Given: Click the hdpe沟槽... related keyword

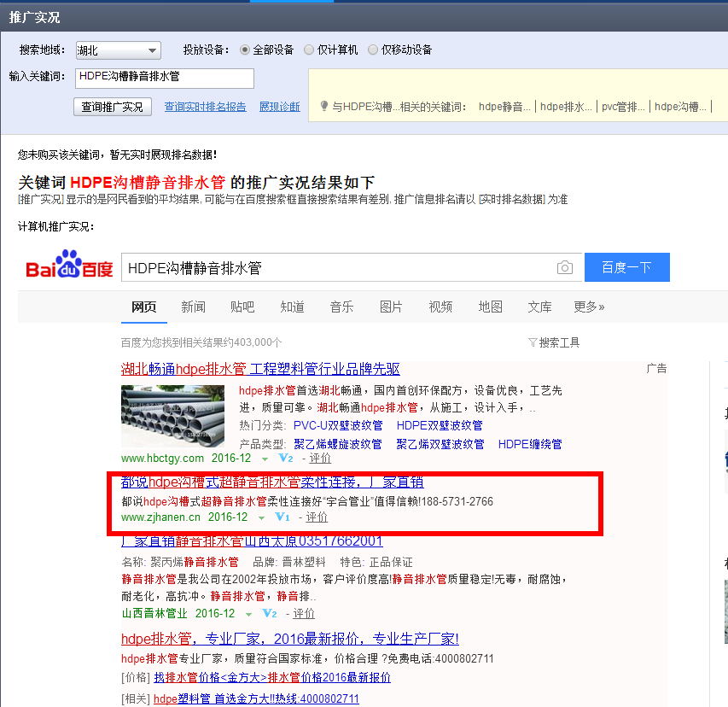Looking at the screenshot, I should 680,107.
